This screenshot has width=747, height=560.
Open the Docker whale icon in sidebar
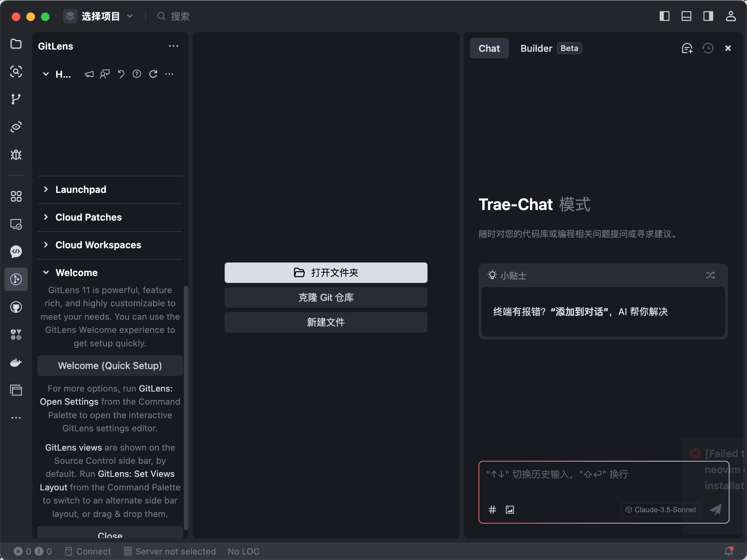16,362
